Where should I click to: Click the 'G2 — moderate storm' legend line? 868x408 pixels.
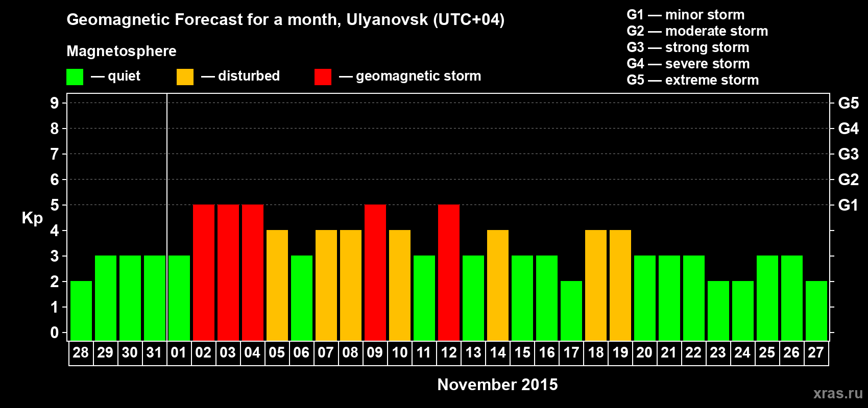[697, 31]
